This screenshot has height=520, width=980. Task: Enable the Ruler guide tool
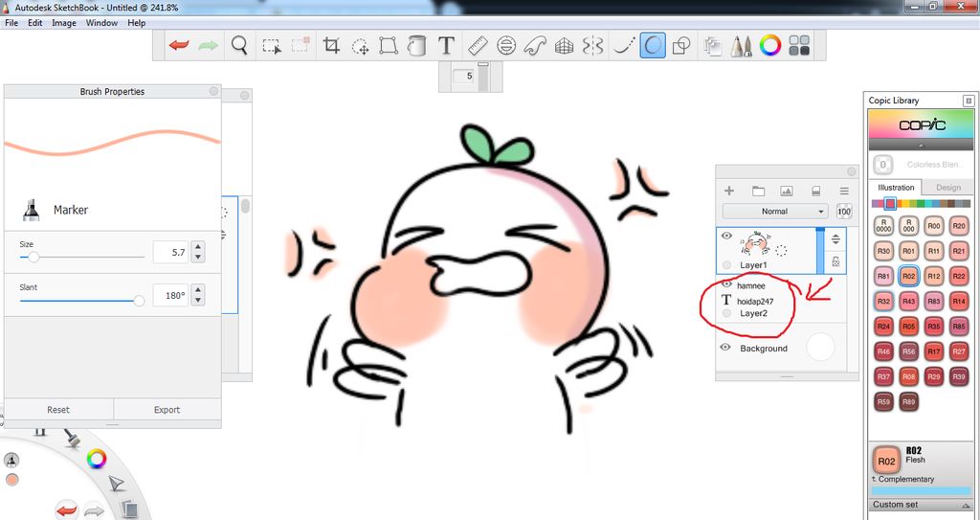tap(478, 45)
